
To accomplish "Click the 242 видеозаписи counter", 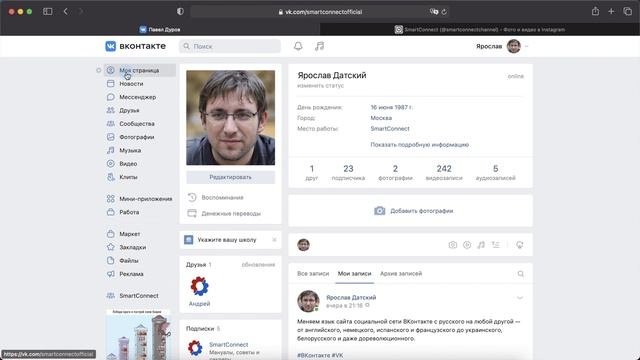I will [x=444, y=172].
